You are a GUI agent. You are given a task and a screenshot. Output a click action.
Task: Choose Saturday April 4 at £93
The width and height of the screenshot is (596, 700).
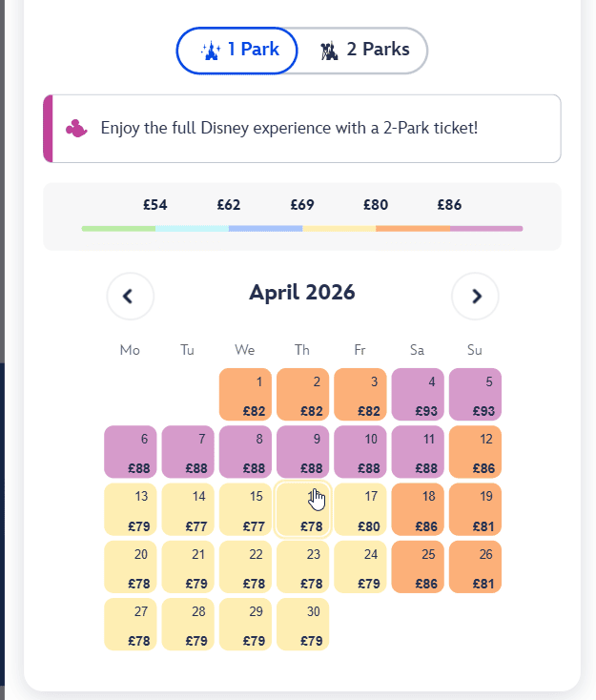pyautogui.click(x=418, y=395)
